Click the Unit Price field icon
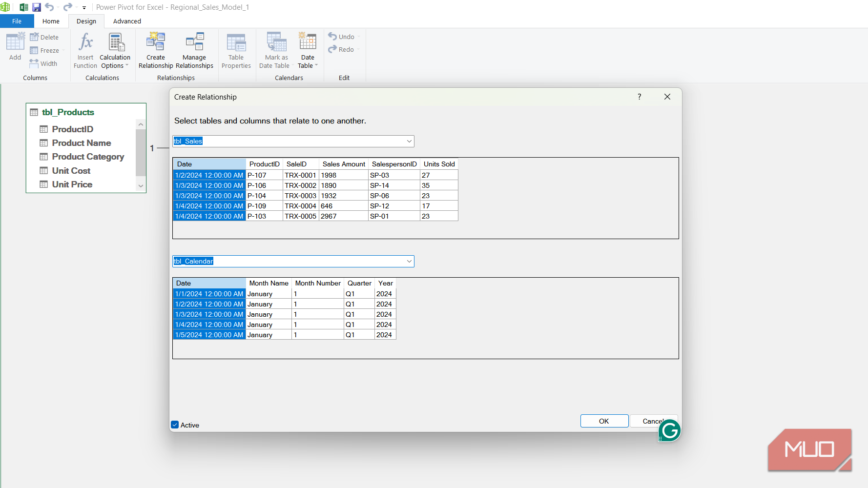The image size is (868, 488). [44, 184]
